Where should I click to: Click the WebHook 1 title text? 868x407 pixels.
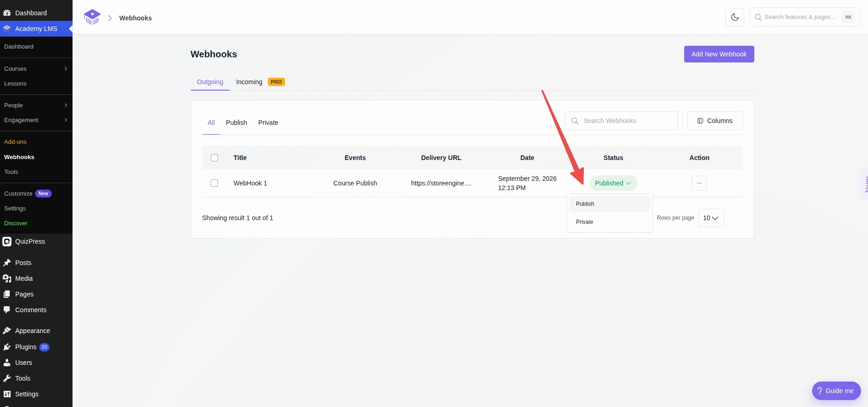[x=250, y=183]
